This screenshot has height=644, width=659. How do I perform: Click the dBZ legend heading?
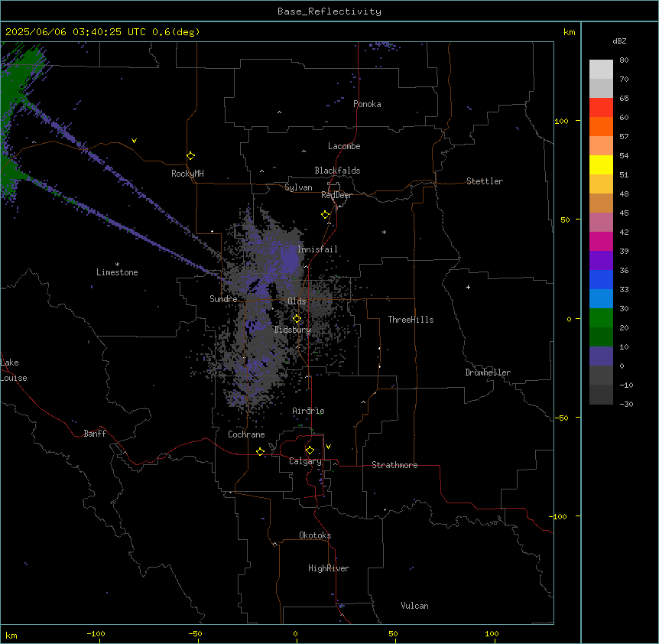point(619,41)
